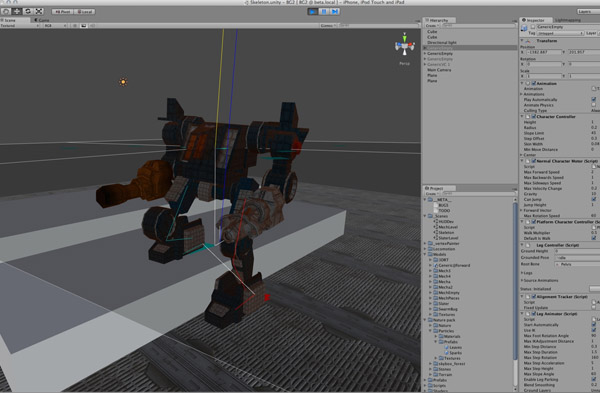Select the Scale tool

tap(39, 11)
